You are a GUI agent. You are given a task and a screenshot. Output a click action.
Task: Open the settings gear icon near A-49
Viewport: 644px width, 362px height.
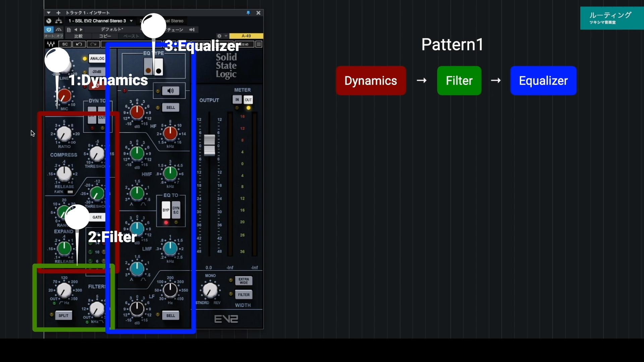[x=219, y=36]
